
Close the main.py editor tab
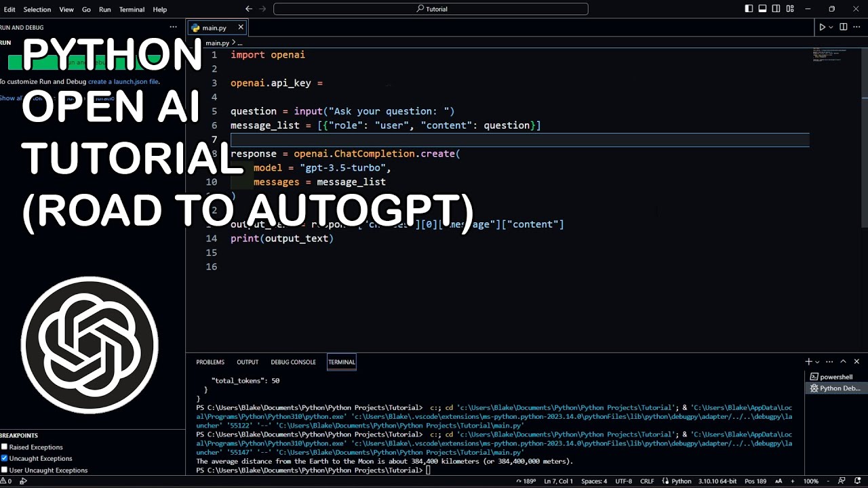(240, 27)
